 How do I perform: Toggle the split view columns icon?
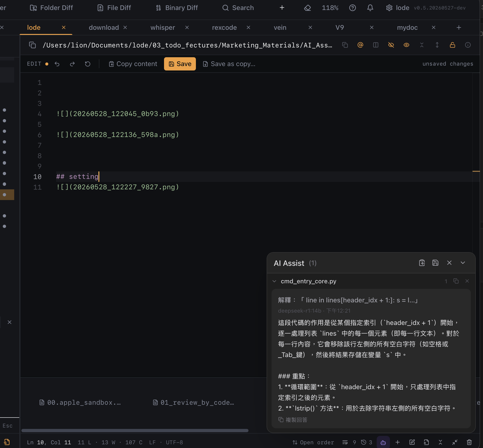coord(376,45)
